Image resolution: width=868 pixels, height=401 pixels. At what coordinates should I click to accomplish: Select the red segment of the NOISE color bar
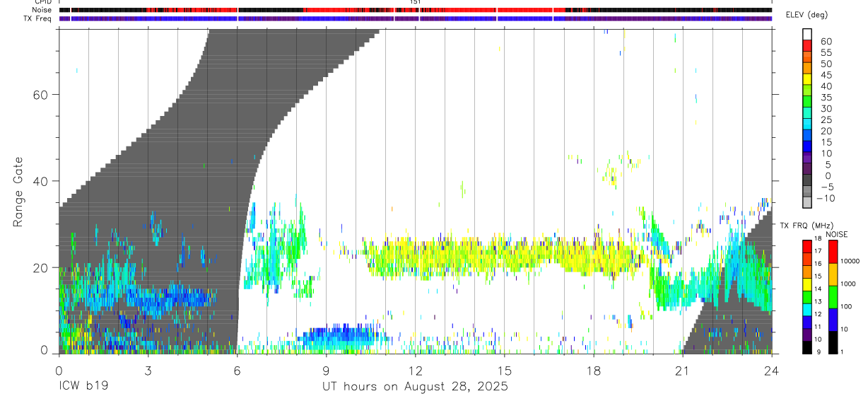(x=833, y=252)
